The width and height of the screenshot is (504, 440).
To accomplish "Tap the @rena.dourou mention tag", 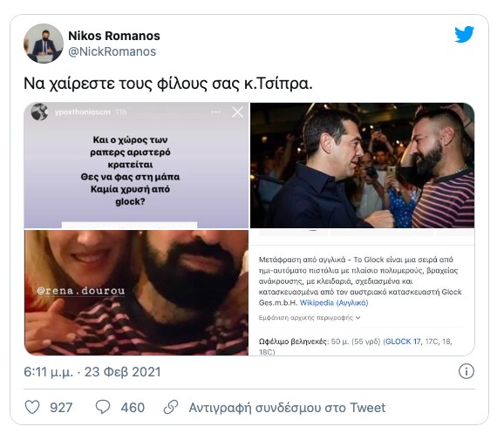I will pos(81,291).
